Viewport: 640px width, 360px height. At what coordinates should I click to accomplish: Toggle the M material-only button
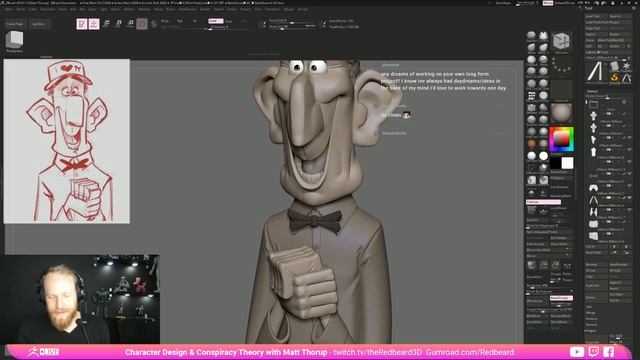194,21
